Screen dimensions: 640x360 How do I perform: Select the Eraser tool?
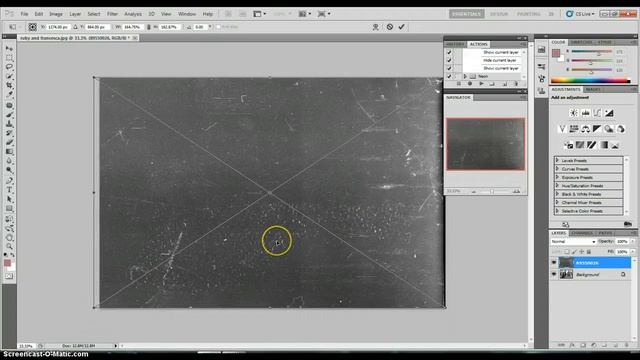coord(9,142)
